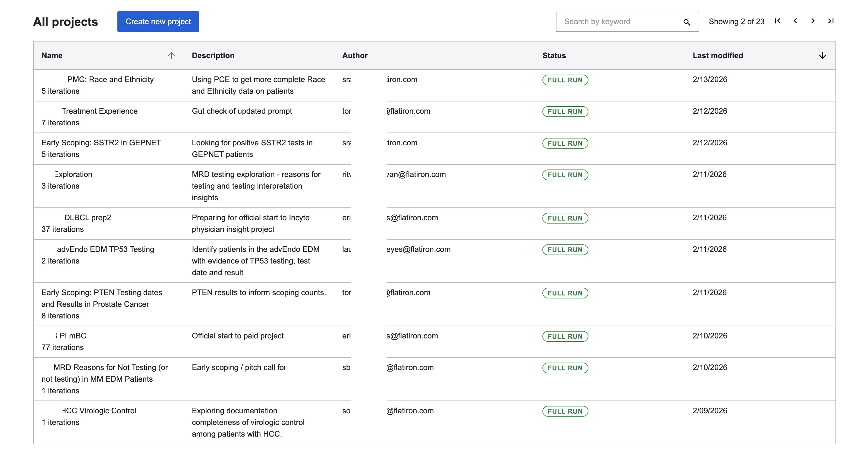Jump to the last page icon

click(x=831, y=21)
